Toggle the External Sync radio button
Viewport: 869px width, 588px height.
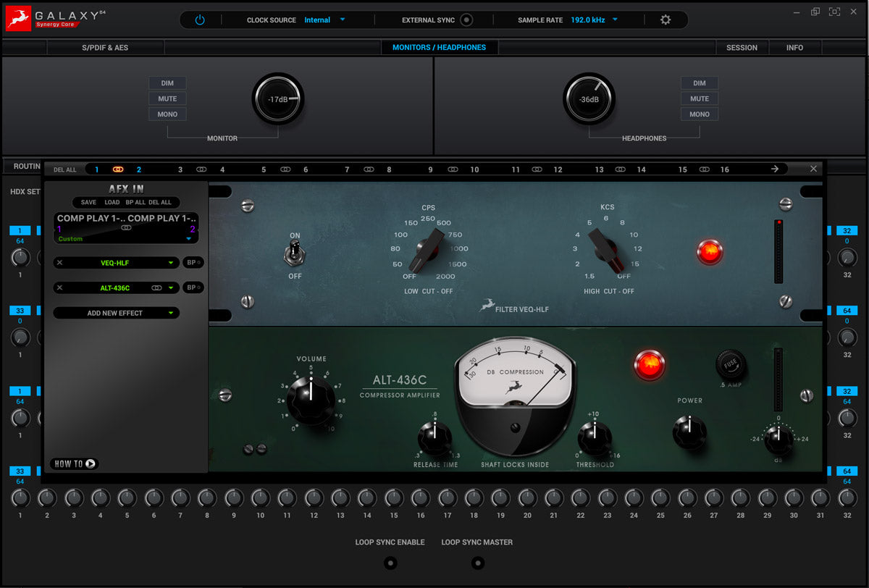click(x=466, y=20)
